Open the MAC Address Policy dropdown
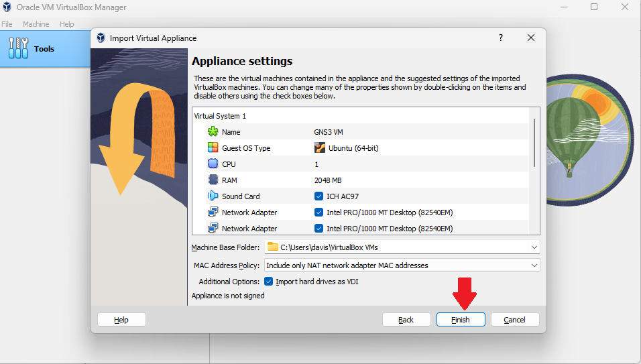The image size is (641, 364). pyautogui.click(x=534, y=265)
